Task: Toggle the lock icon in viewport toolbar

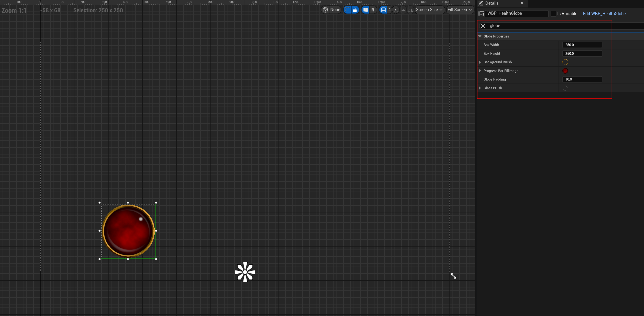Action: (355, 10)
